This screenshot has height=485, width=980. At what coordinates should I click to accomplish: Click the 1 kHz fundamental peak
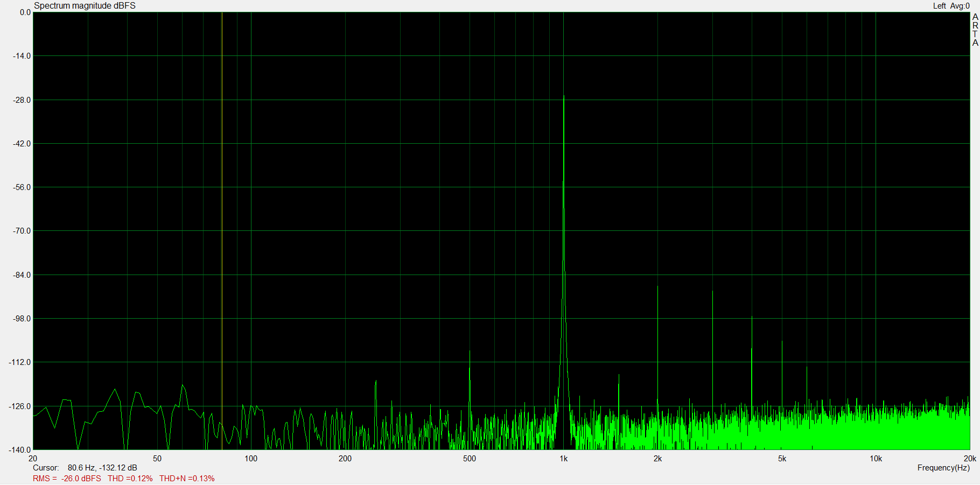[x=564, y=97]
